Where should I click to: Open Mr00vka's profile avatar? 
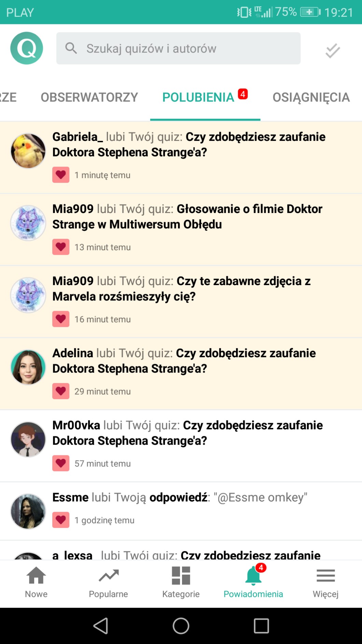coord(28,439)
